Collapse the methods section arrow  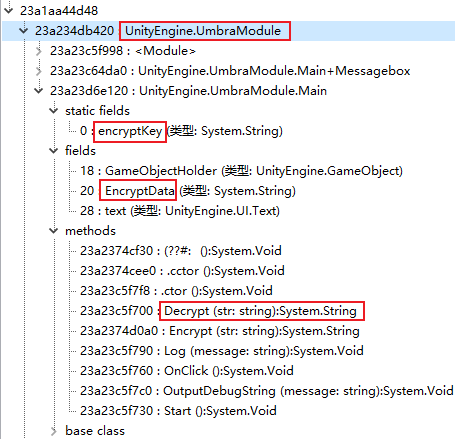[x=54, y=230]
